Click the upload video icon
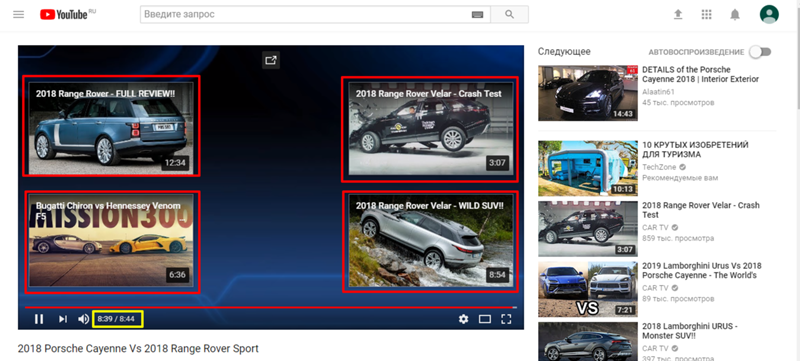This screenshot has height=361, width=800. coord(678,15)
